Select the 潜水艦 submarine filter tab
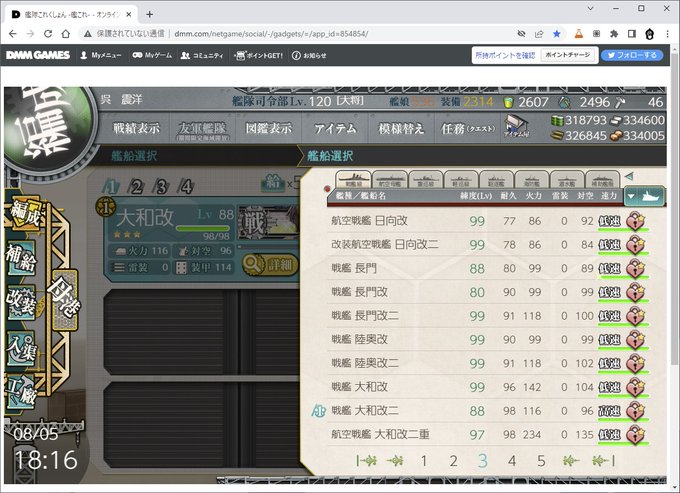The image size is (680, 493). coord(567,180)
